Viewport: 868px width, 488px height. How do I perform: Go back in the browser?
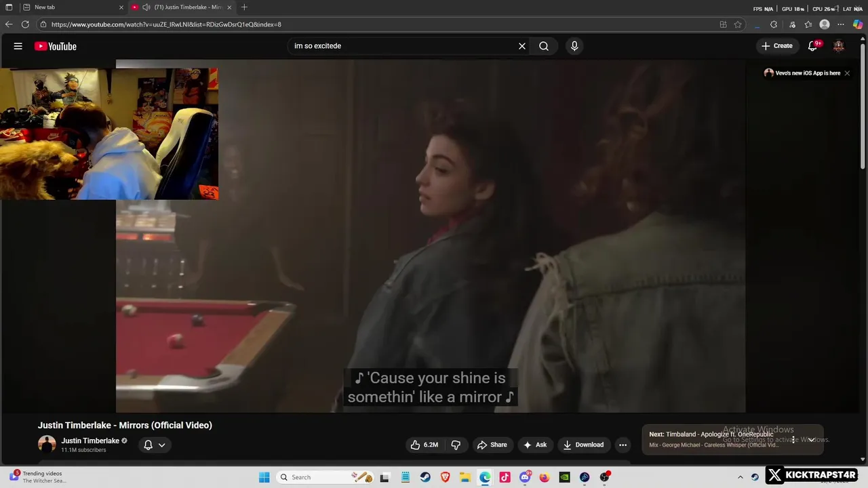(9, 24)
